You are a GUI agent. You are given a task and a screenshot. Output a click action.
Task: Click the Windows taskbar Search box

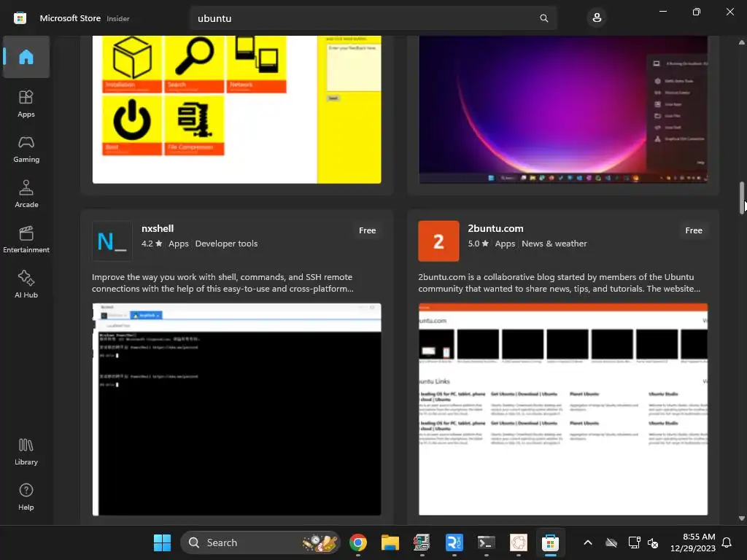(260, 542)
